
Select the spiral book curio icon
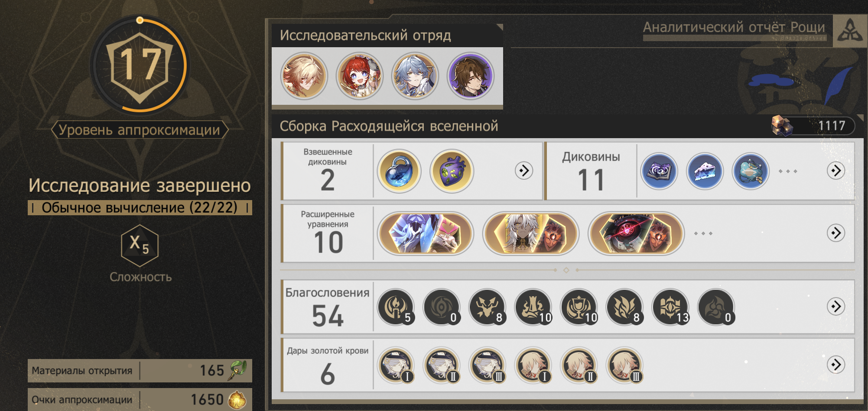click(659, 171)
